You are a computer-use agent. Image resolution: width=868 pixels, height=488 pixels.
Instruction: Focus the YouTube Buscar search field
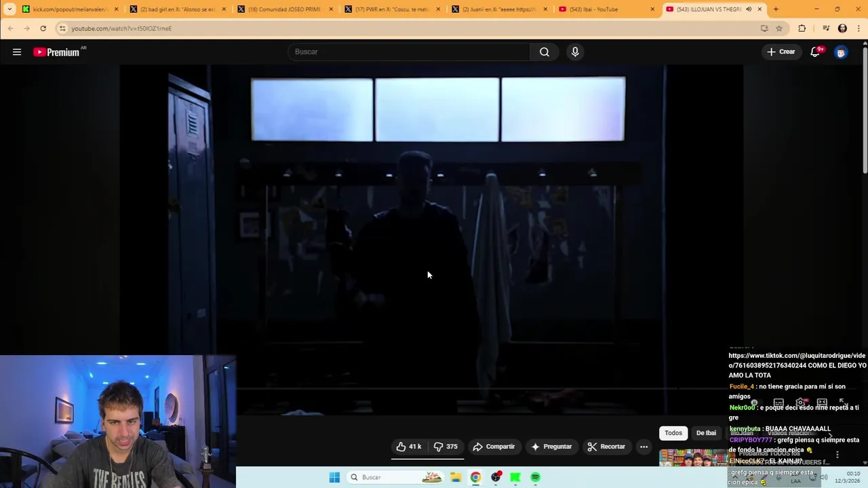coord(409,52)
